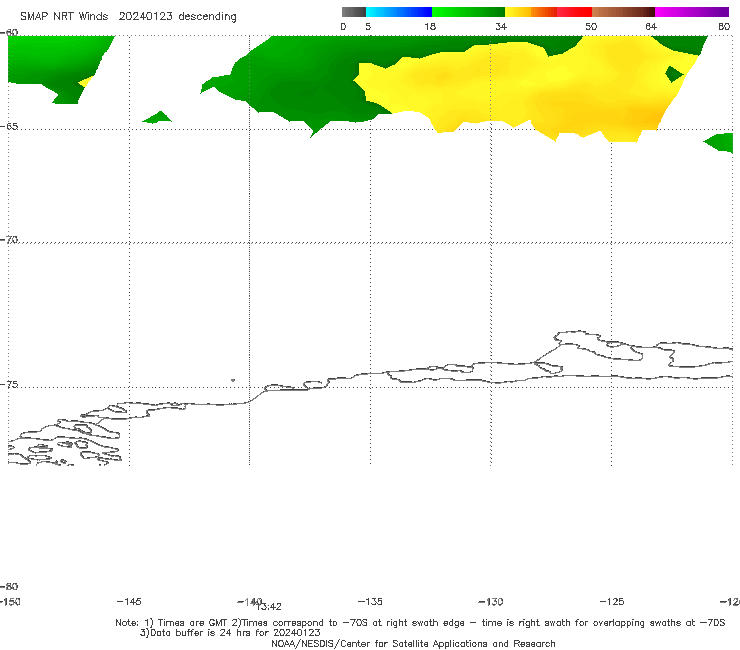The width and height of the screenshot is (740, 650).
Task: Click the large yellow wind region on the map
Action: tap(524, 90)
